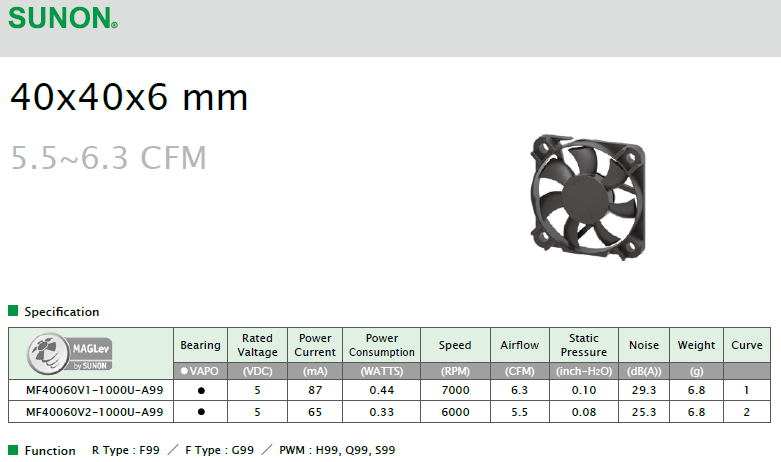Click the 0.33 watts value
Screen dimensions: 781x462
[382, 412]
